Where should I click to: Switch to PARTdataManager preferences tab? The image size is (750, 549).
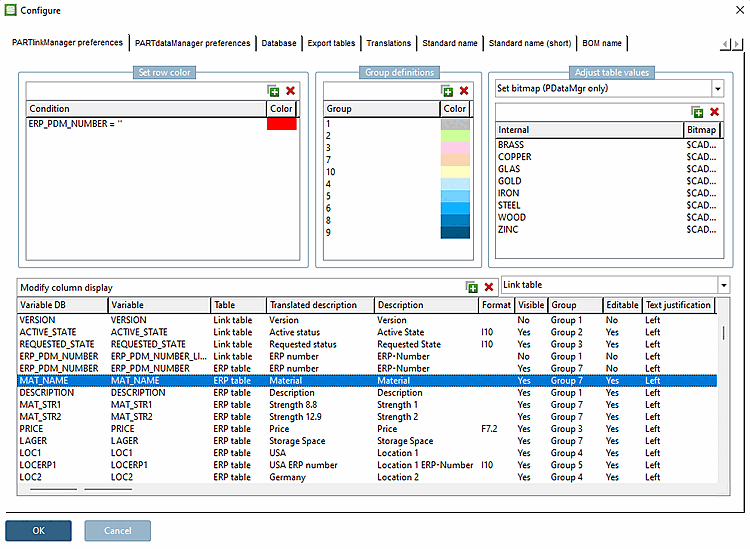pyautogui.click(x=193, y=43)
